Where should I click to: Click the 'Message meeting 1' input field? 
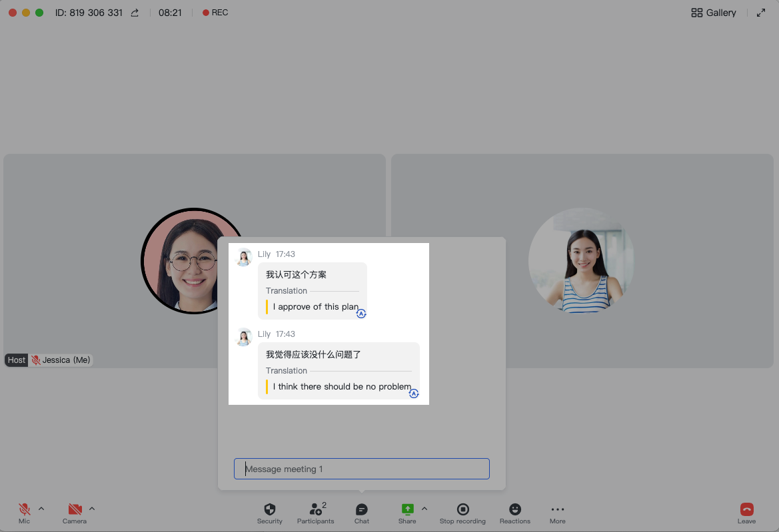361,469
